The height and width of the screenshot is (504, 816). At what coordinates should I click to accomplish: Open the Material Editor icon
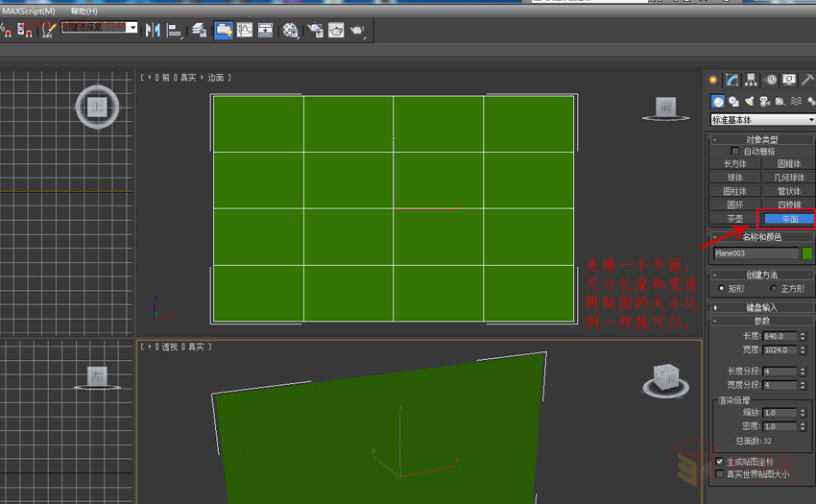pyautogui.click(x=291, y=31)
